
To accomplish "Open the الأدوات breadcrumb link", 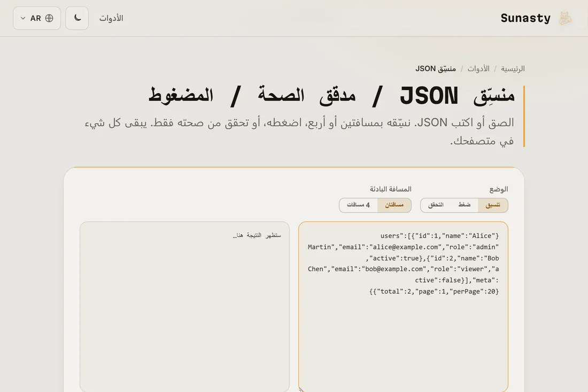I will 478,68.
